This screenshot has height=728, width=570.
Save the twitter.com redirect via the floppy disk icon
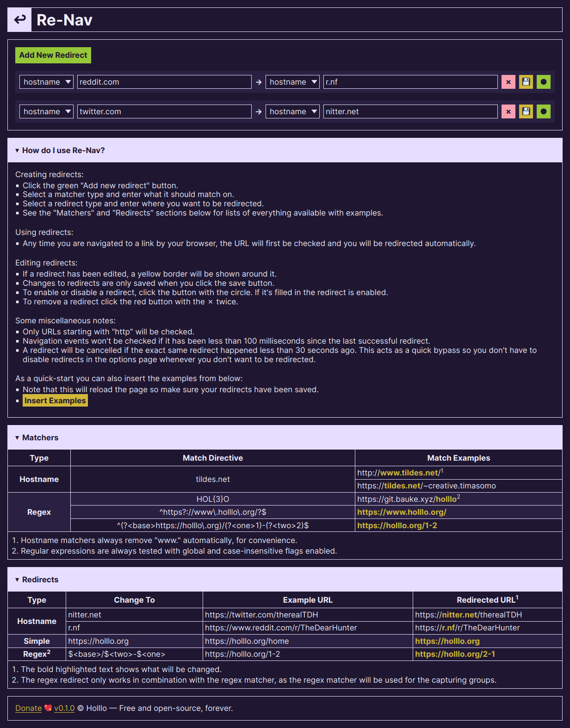tap(526, 111)
